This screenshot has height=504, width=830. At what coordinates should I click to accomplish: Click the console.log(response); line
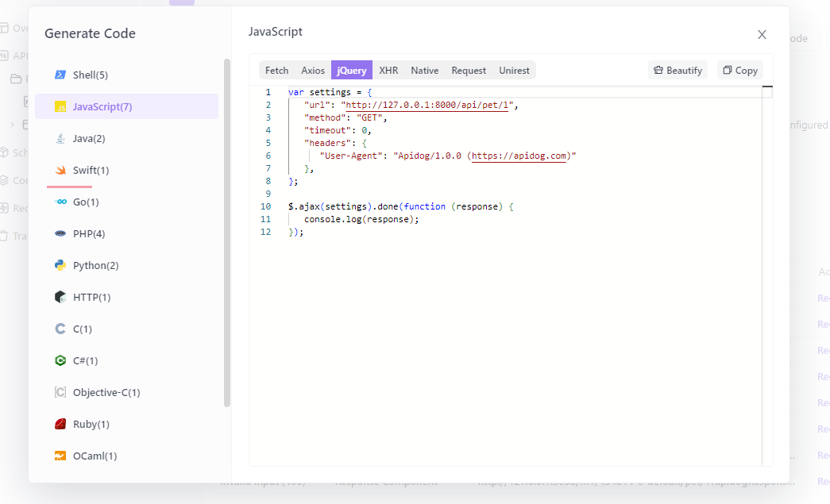[361, 219]
